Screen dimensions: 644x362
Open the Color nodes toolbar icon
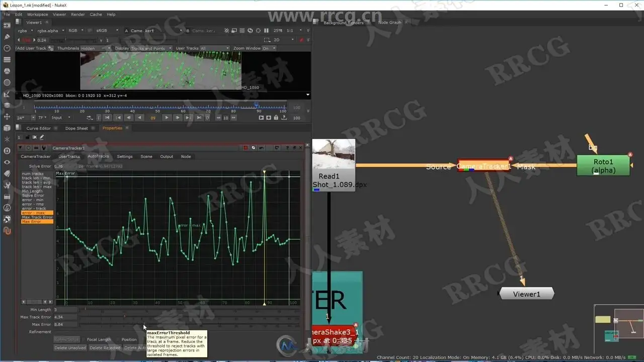(x=7, y=71)
